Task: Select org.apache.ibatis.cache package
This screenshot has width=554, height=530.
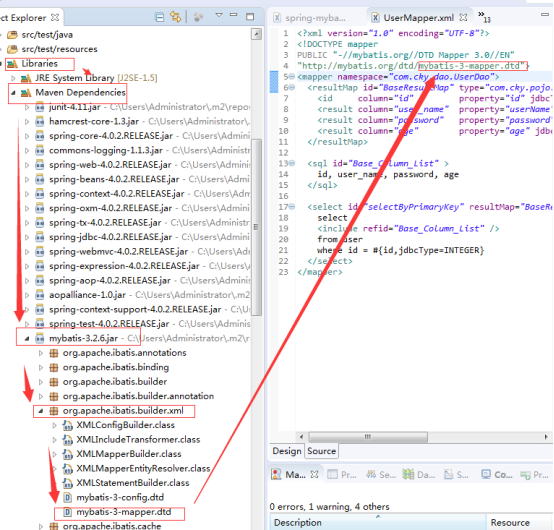Action: coord(112,526)
